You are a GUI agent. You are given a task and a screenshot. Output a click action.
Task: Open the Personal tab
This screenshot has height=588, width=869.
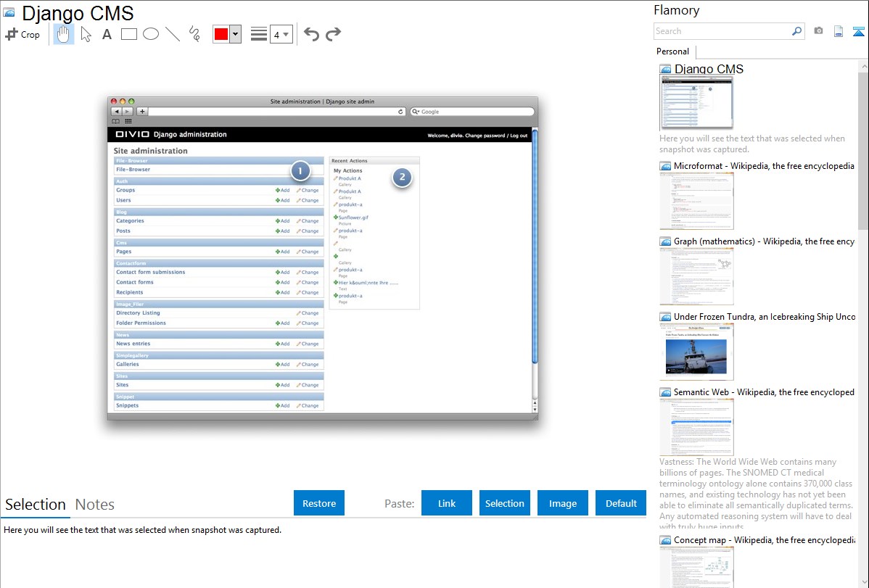[672, 51]
